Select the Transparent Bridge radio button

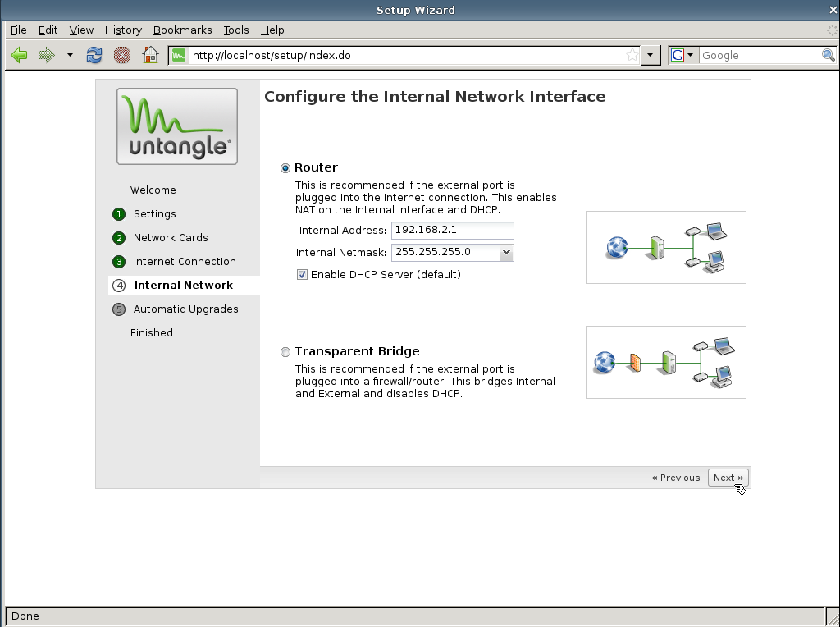pos(285,352)
